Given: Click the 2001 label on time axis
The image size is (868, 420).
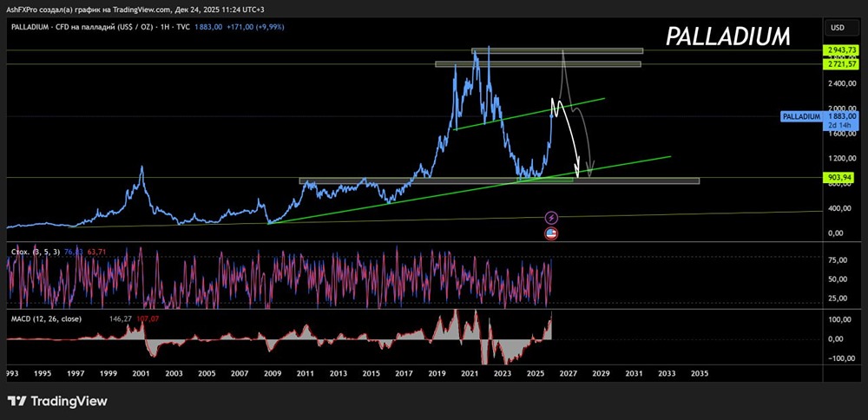Looking at the screenshot, I should (x=141, y=373).
